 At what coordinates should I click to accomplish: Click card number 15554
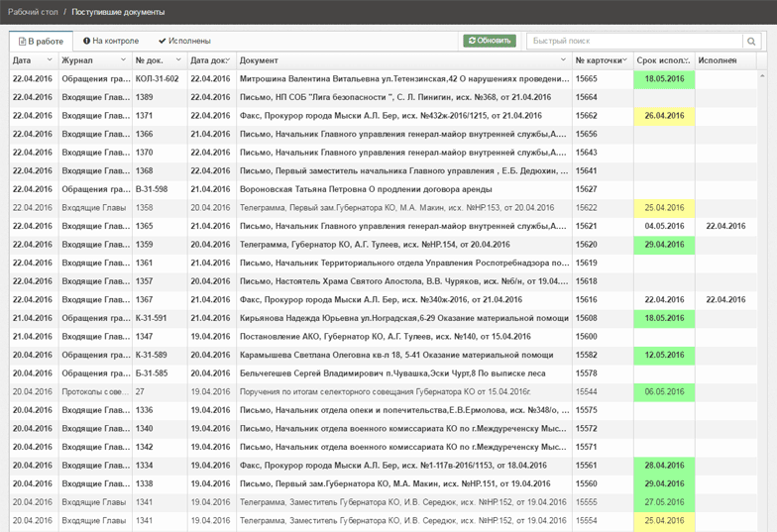click(x=587, y=521)
